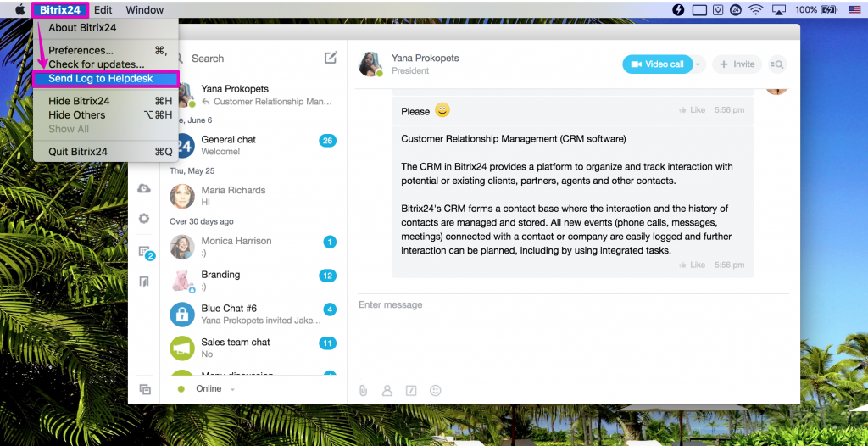Click the Invite button
The width and height of the screenshot is (868, 446).
[x=737, y=64]
